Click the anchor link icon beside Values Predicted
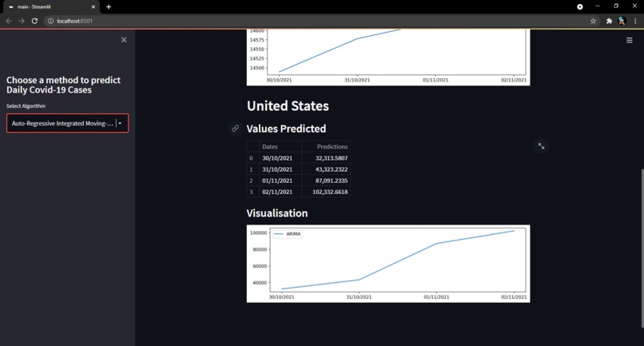This screenshot has height=346, width=644. coord(236,129)
